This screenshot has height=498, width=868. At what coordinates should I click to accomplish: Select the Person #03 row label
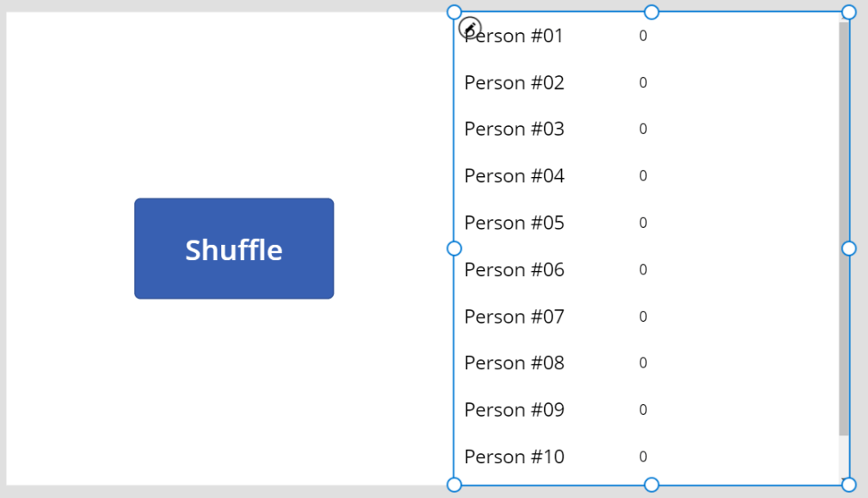tap(514, 130)
